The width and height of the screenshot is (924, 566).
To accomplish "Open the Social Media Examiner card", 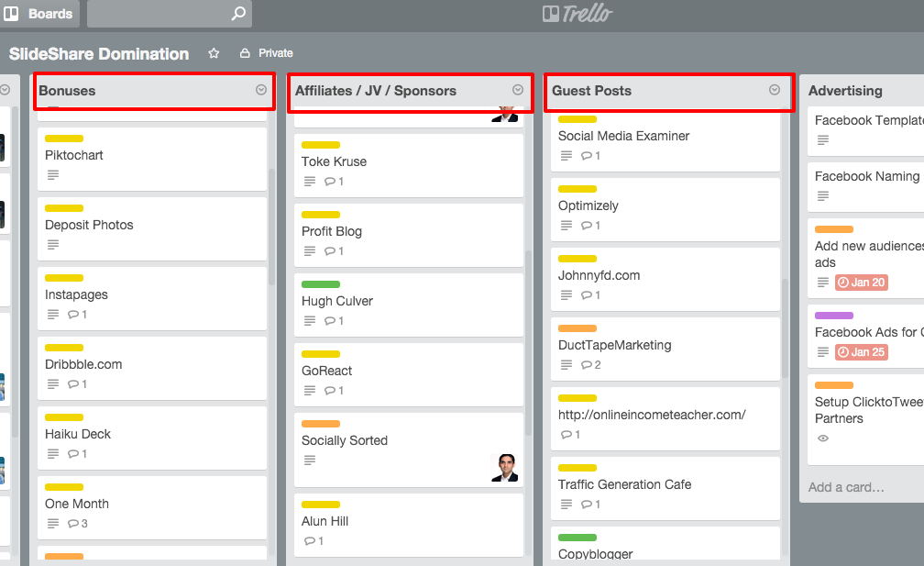I will (665, 142).
